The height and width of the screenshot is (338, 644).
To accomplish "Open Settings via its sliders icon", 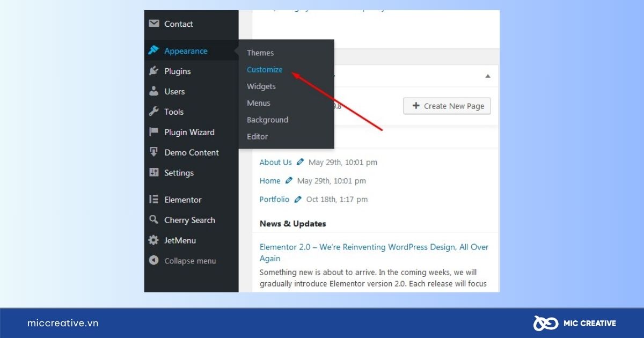I will 154,173.
